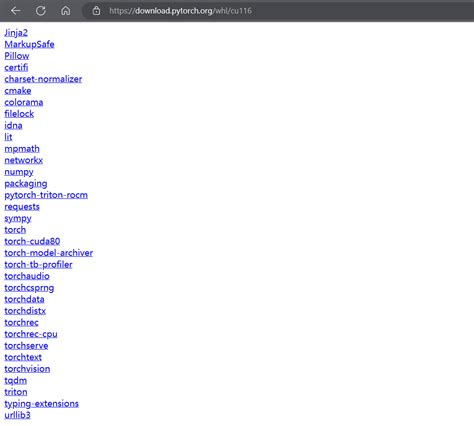Open the torch-model-archiver link

tap(49, 253)
